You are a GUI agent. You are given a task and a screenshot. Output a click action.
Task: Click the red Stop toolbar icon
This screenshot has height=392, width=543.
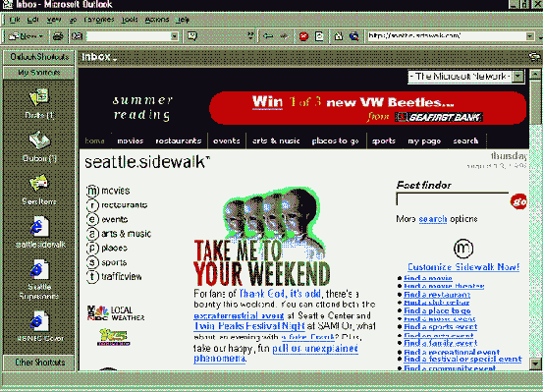click(x=303, y=36)
